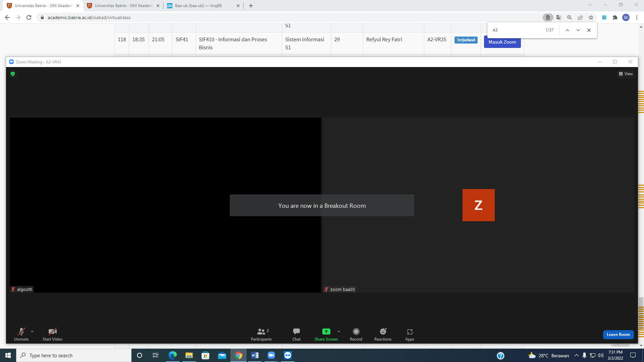Click browser forward arrow
Screen dimensions: 644x362
pos(18,17)
